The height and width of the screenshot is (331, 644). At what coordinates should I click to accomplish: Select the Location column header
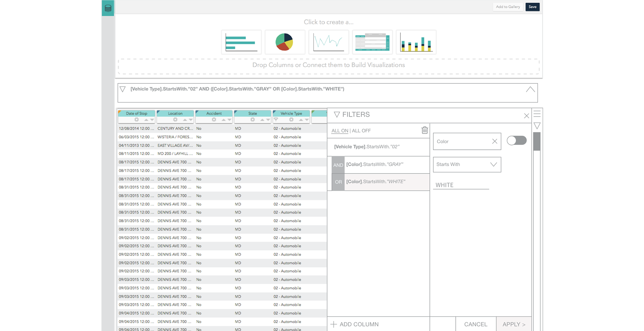click(175, 113)
